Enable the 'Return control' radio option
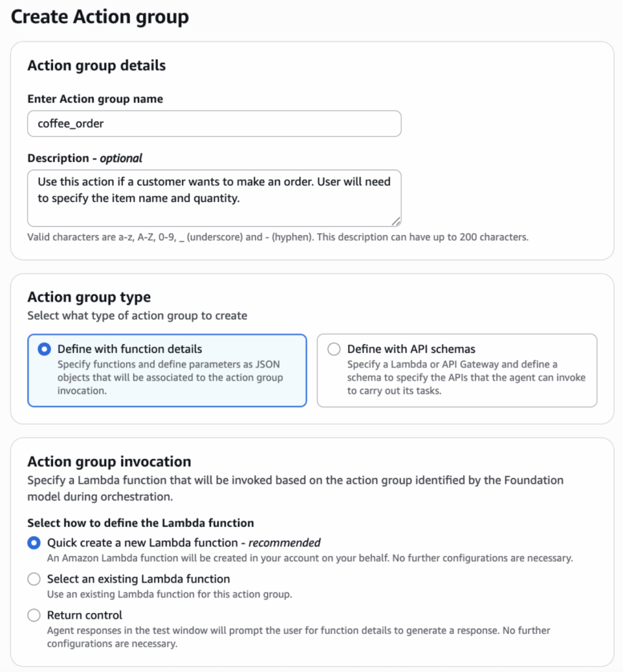The image size is (623, 672). point(33,616)
